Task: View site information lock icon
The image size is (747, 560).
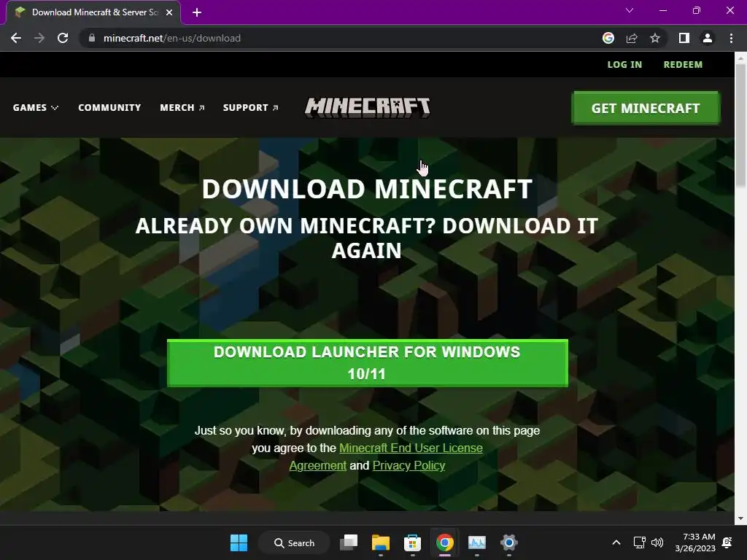Action: point(92,38)
